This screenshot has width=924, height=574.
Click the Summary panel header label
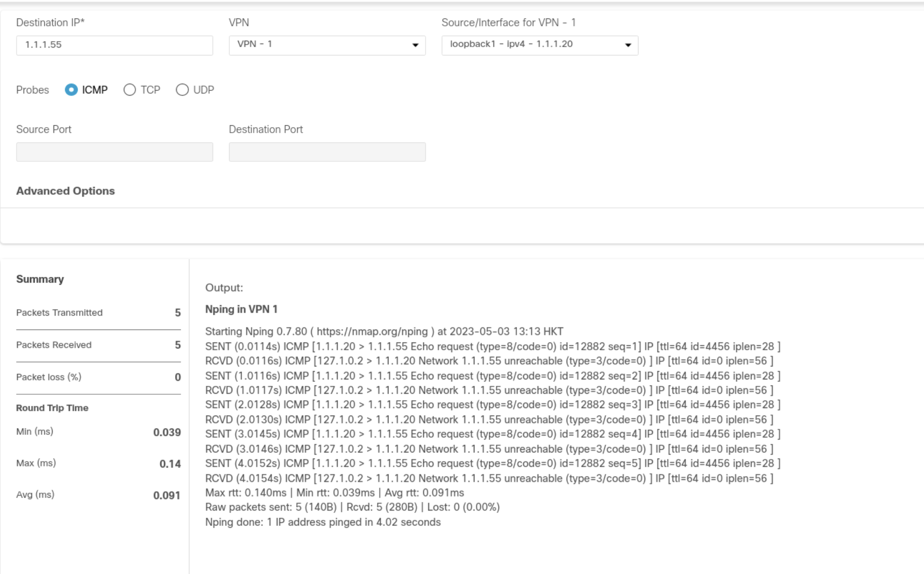[x=40, y=278]
